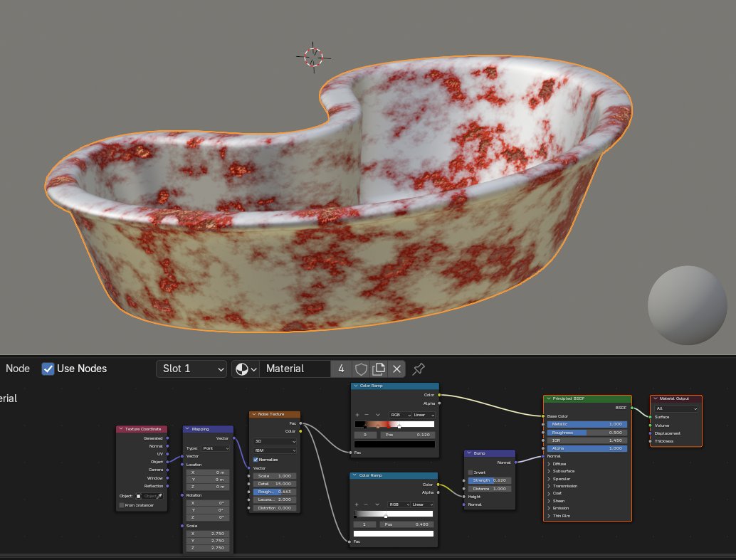Click the 3D cursor in the viewport
This screenshot has height=560, width=736.
[313, 57]
